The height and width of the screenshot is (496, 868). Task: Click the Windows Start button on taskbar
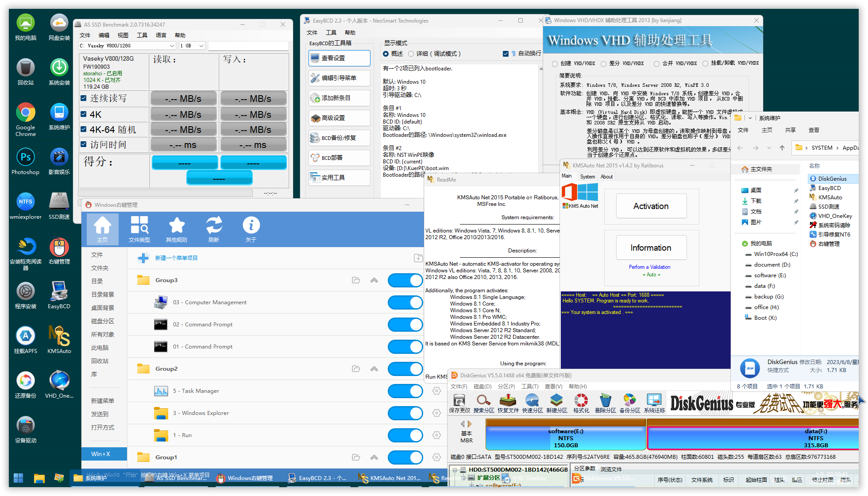pyautogui.click(x=18, y=478)
